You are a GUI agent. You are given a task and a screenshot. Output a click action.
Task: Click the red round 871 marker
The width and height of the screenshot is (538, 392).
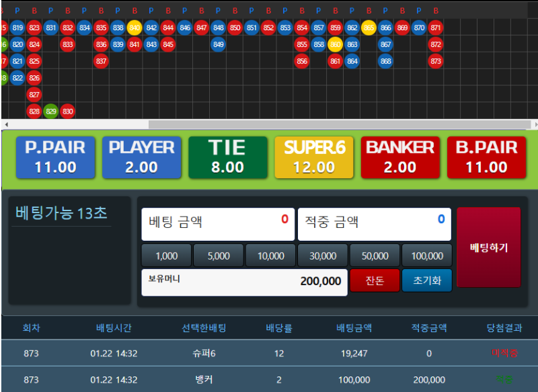tap(436, 28)
